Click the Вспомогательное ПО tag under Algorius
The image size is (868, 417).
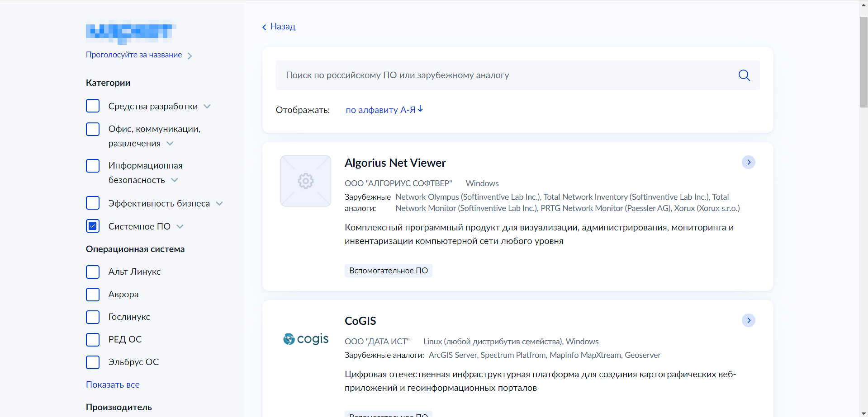click(x=388, y=271)
